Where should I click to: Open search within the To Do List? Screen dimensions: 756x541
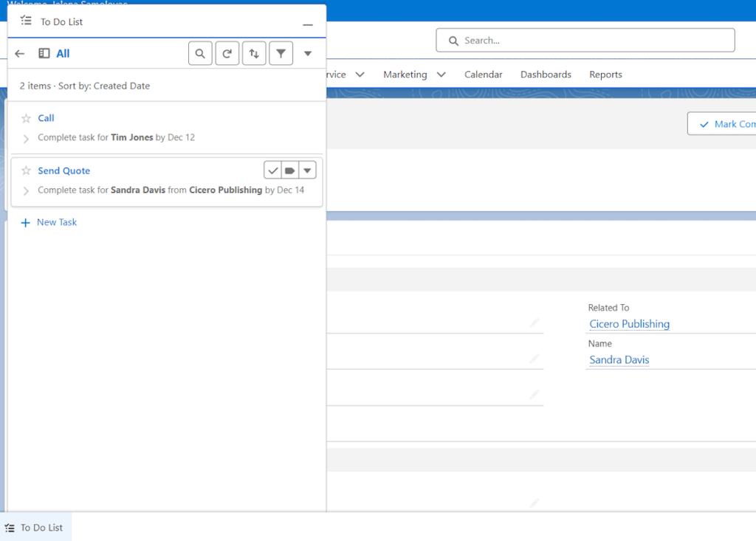(x=200, y=52)
